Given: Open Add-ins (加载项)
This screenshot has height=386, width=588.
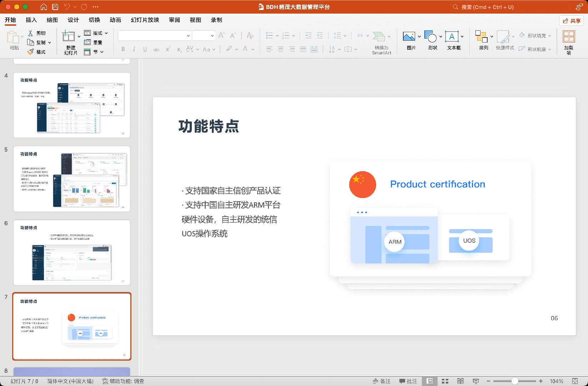Looking at the screenshot, I should (x=569, y=43).
